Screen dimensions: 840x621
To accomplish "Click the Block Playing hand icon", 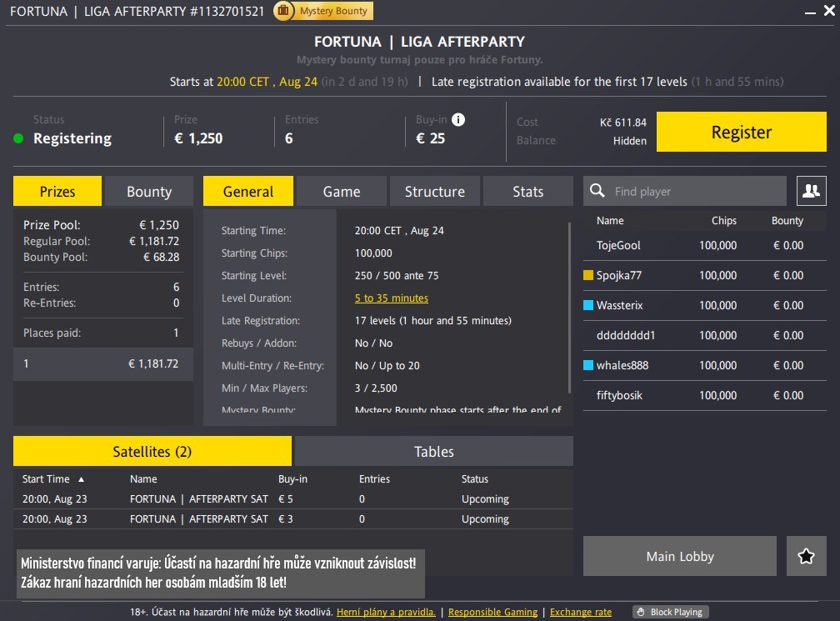I will click(641, 612).
